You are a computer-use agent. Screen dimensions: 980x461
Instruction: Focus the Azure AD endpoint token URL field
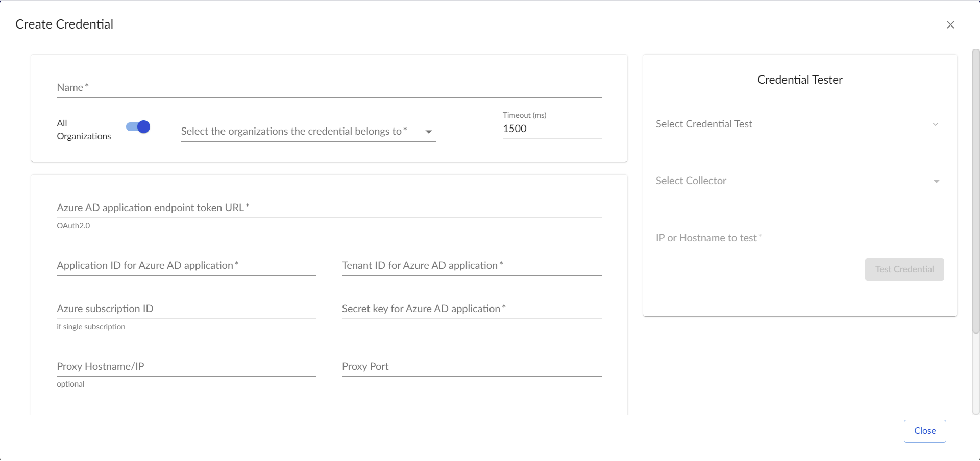coord(329,208)
